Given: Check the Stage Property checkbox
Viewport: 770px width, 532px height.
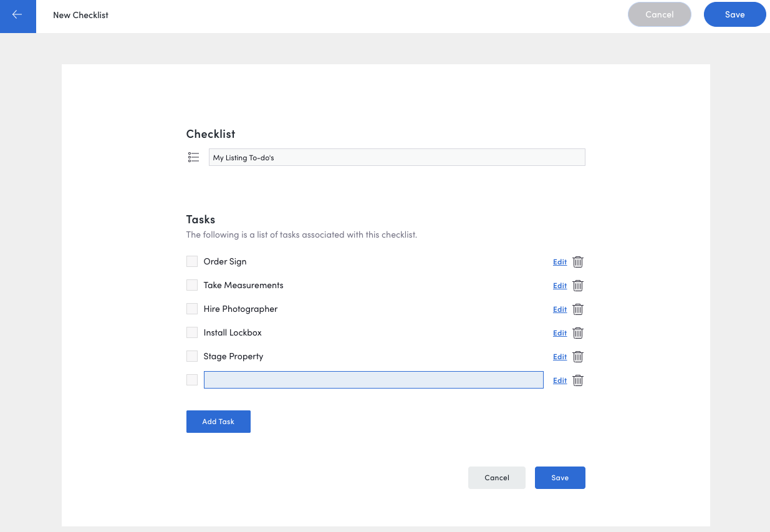Looking at the screenshot, I should click(x=192, y=356).
